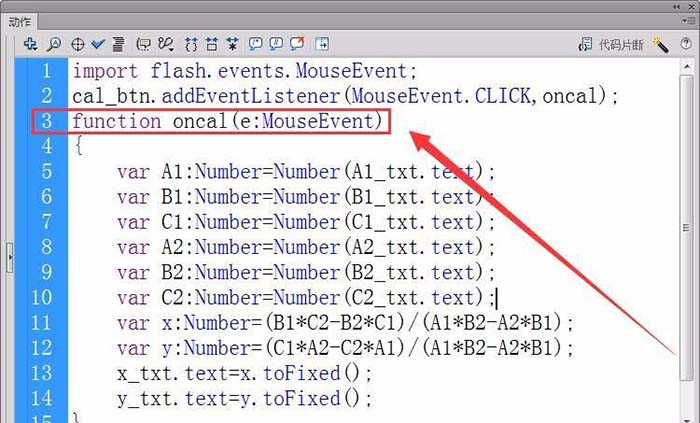
Task: Click the opening brace on line 4
Action: (79, 146)
